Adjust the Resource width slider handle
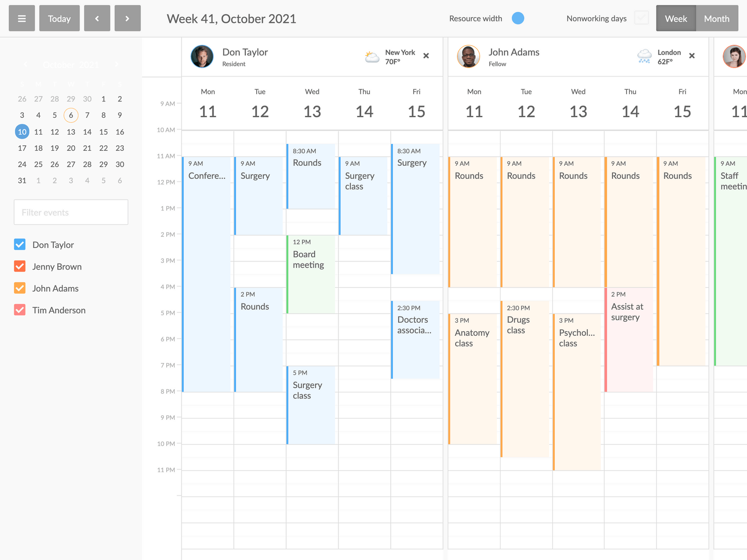747x560 pixels. (x=518, y=18)
